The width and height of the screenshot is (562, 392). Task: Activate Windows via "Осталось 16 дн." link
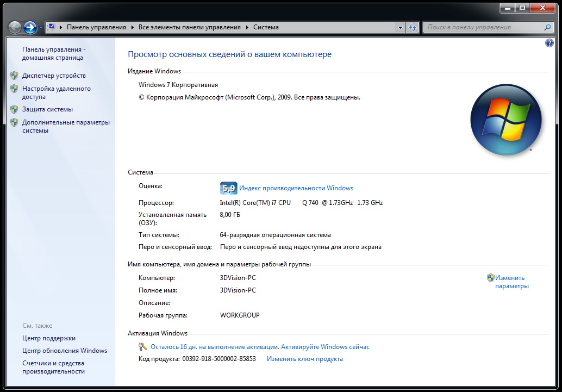tap(260, 347)
